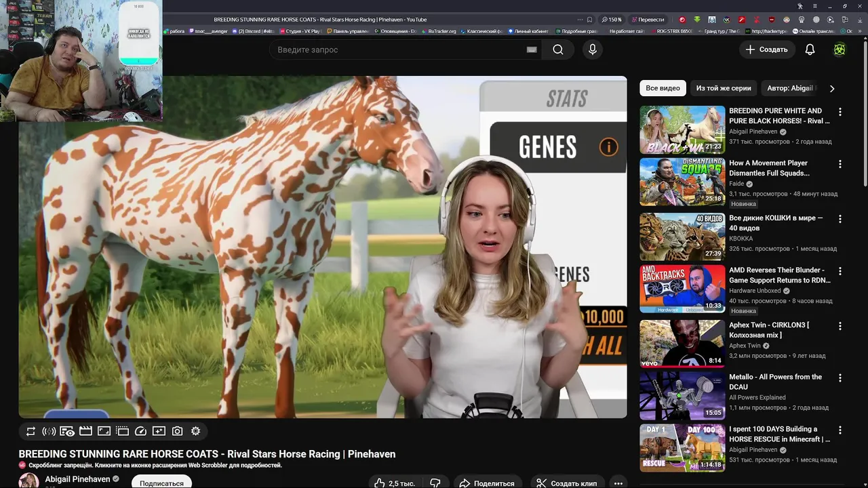Open the playback speed gauge control
868x488 pixels.
140,431
